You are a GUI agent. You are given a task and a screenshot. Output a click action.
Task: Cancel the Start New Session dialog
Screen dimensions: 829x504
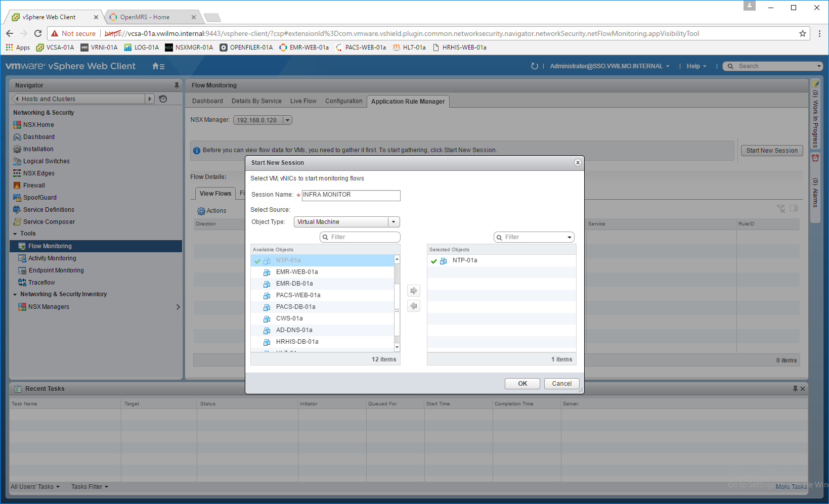coord(562,384)
